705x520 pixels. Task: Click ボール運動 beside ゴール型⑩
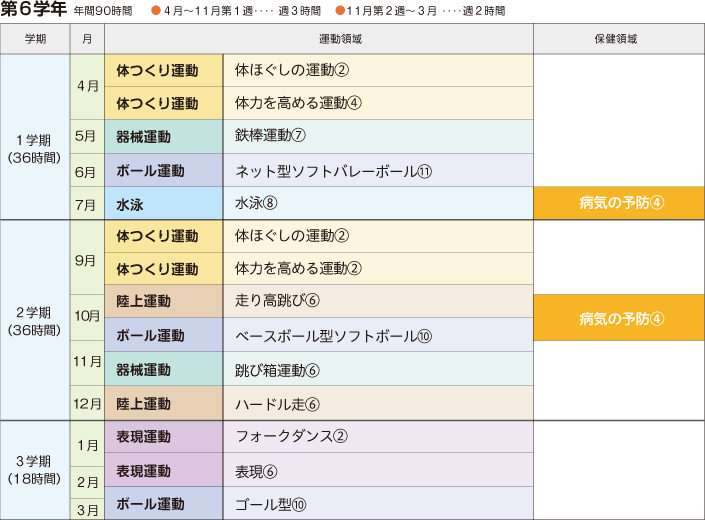pos(164,504)
